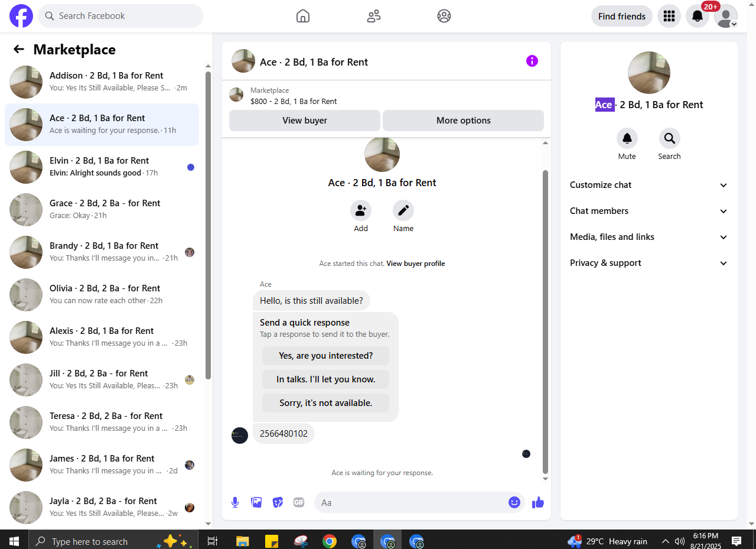Open the Brandy conversation

[102, 252]
